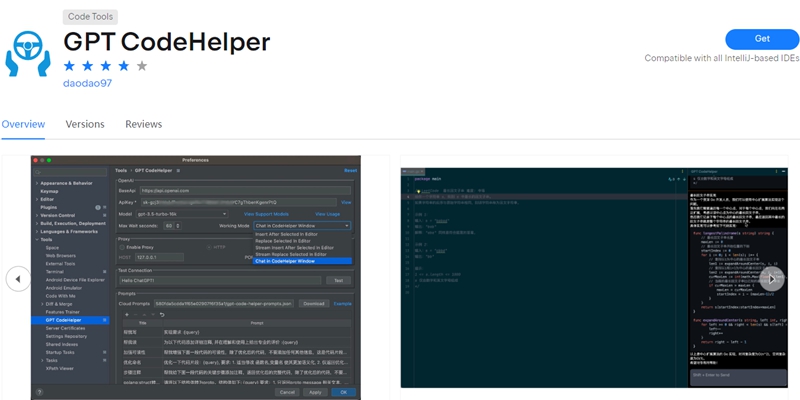Viewport: 800px width, 400px height.
Task: Open the Working Mode dropdown
Action: tap(303, 225)
